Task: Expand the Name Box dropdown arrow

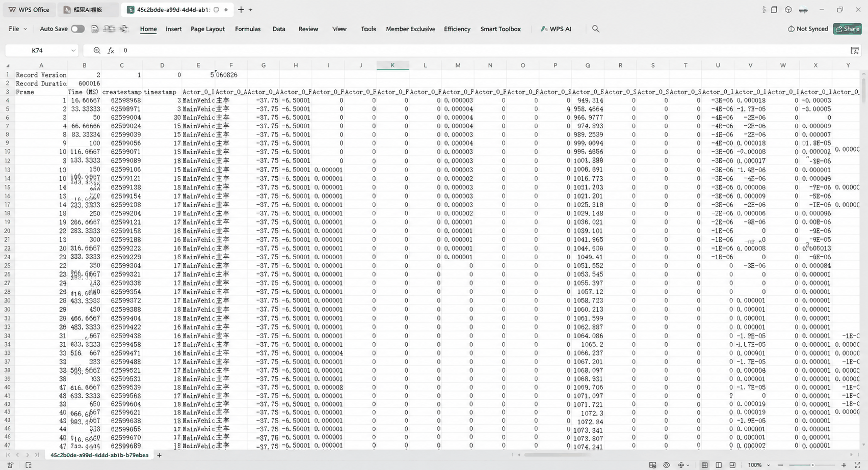Action: point(73,50)
